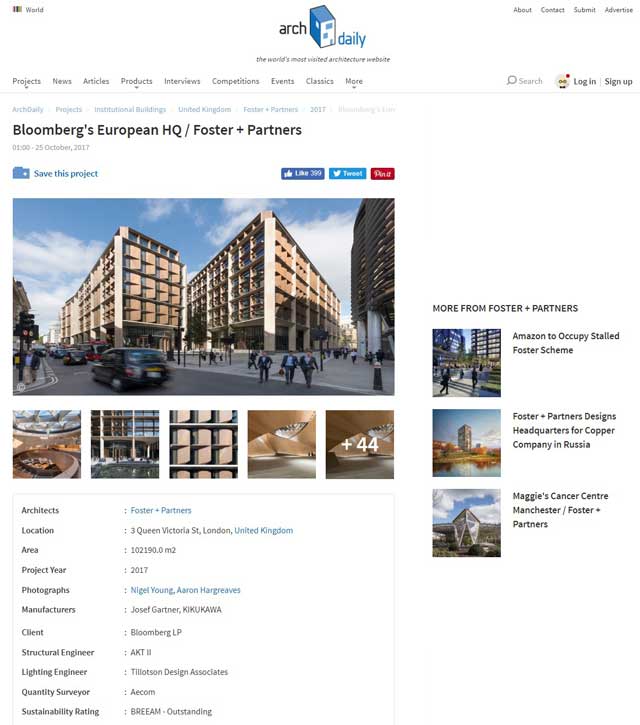
Task: Click Foster + Partners breadcrumb
Action: pos(271,110)
